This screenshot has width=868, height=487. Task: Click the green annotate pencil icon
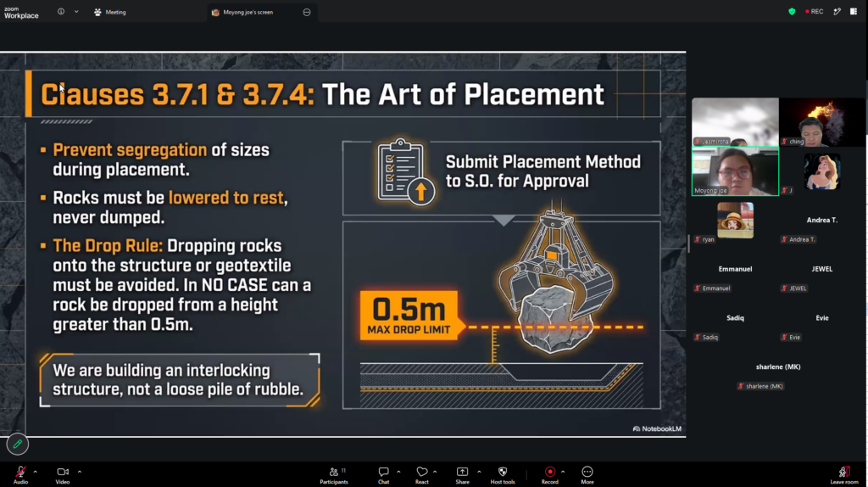(x=17, y=444)
